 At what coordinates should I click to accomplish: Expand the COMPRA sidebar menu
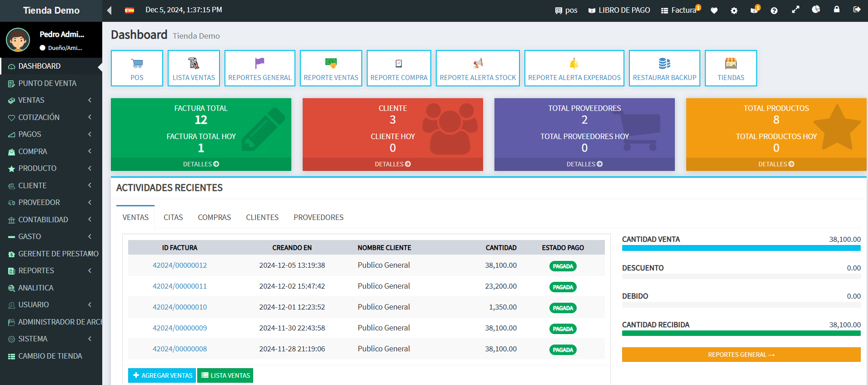51,151
